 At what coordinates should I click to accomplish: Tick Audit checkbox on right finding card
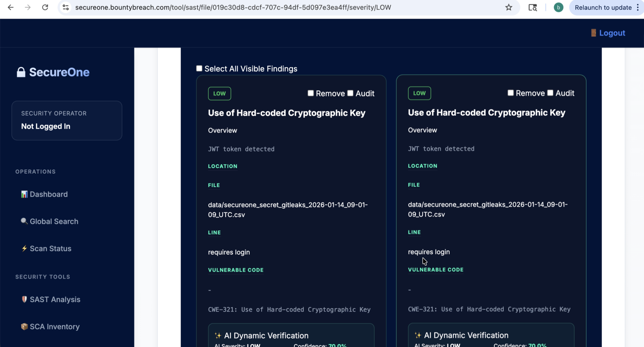550,93
